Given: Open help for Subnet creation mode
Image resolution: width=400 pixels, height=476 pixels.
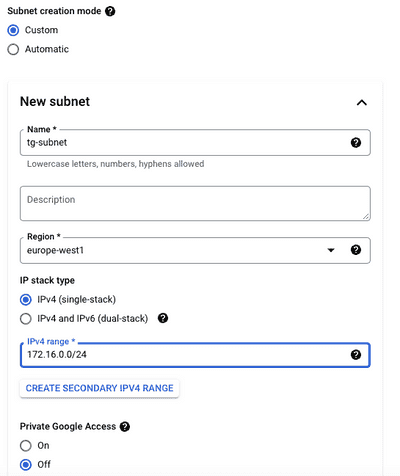Looking at the screenshot, I should 110,11.
